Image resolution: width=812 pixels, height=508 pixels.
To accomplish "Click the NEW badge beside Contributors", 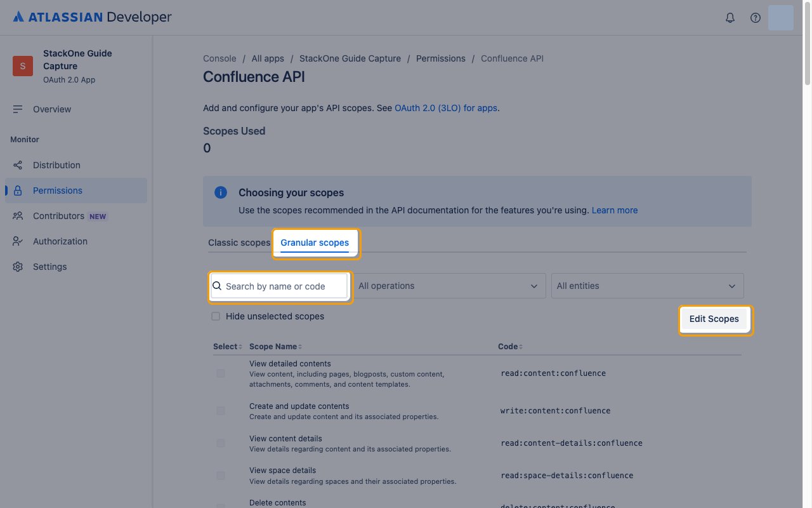I will click(98, 217).
